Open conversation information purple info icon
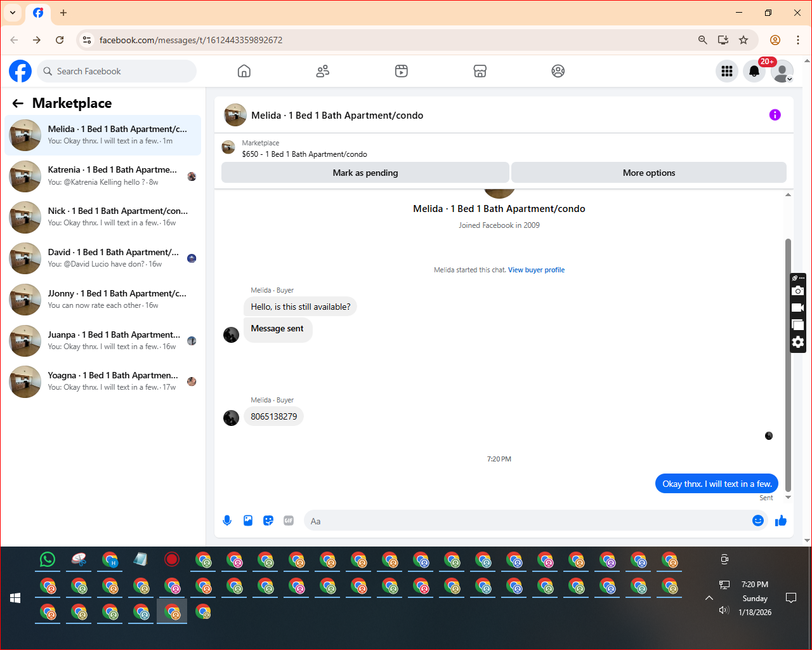Viewport: 812px width, 650px height. tap(775, 115)
